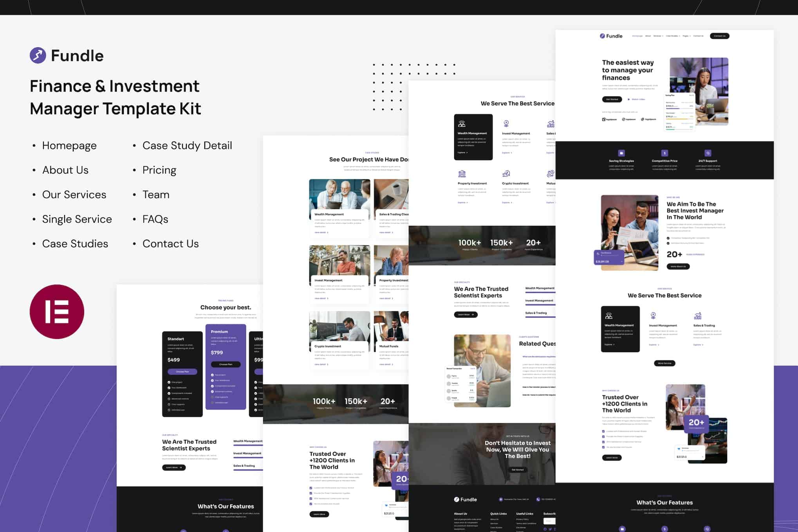Image resolution: width=798 pixels, height=532 pixels.
Task: Select the About menu item in the navbar
Action: 648,36
